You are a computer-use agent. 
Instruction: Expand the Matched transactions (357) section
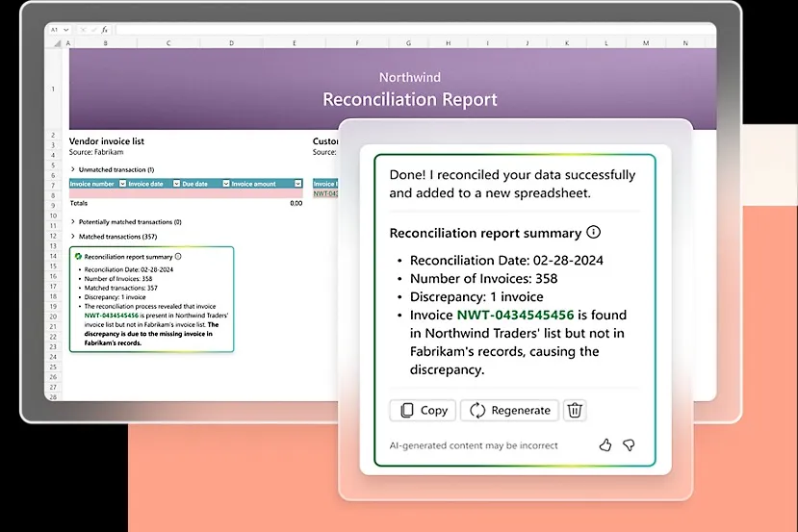click(x=73, y=236)
